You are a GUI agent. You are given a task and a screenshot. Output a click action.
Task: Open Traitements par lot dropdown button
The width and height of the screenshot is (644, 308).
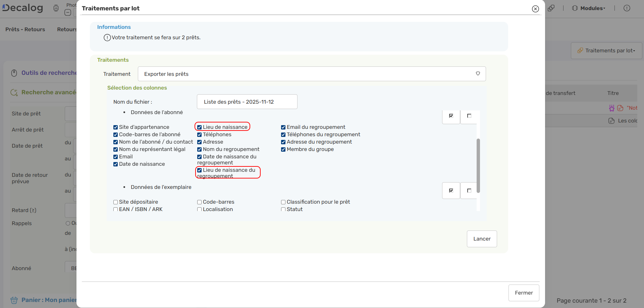tap(606, 51)
